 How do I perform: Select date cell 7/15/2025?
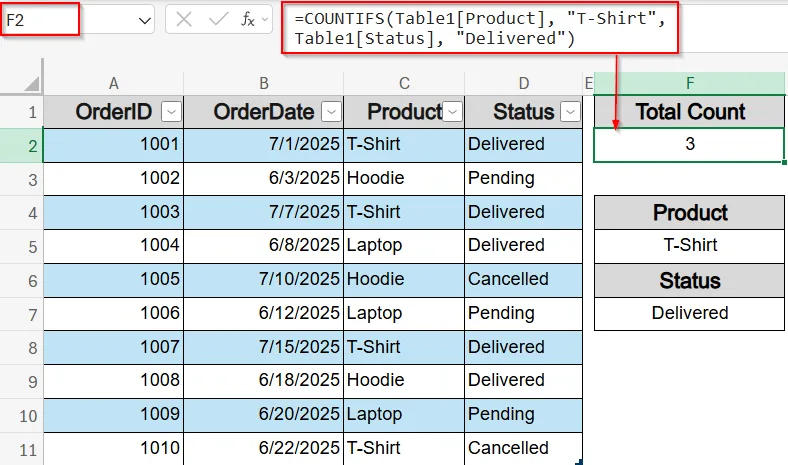[264, 347]
